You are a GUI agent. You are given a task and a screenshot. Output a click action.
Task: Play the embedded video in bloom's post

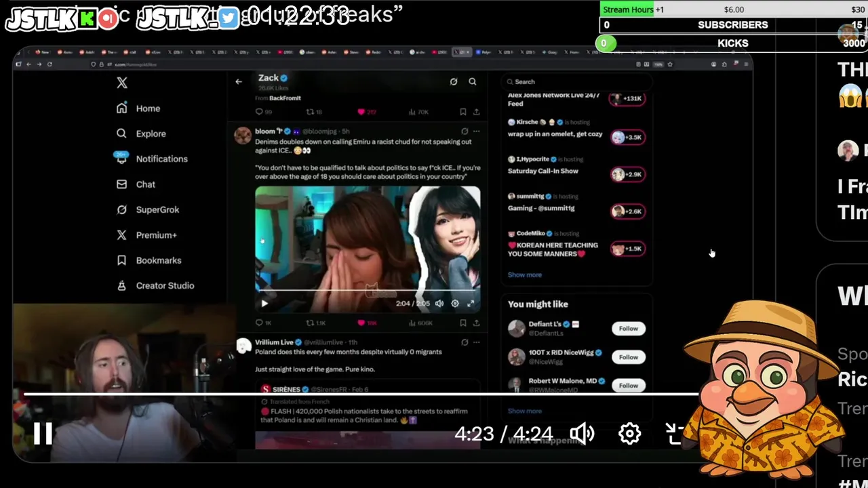264,304
